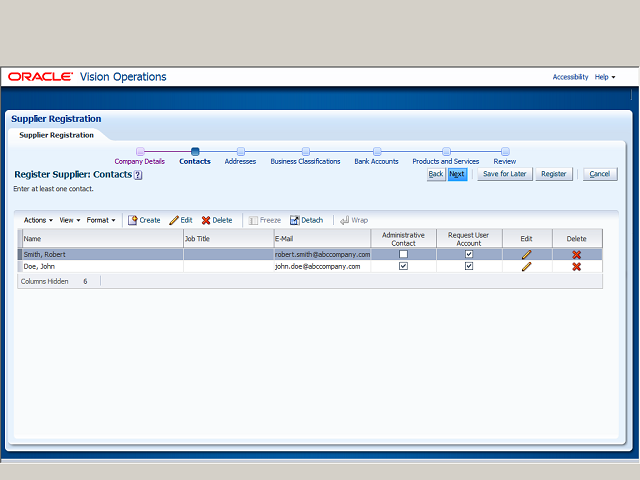Select the Supplier Registration tab
The height and width of the screenshot is (480, 640).
point(56,135)
